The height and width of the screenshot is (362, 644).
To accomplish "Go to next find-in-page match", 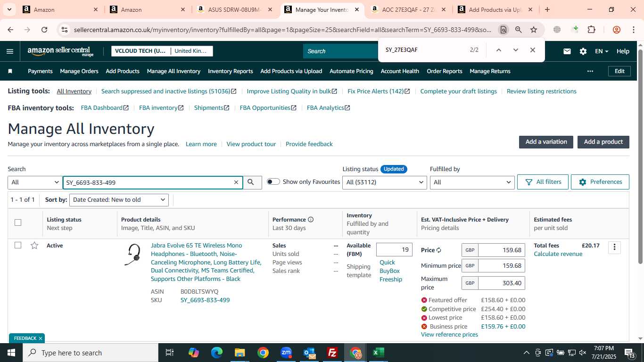I will [515, 50].
